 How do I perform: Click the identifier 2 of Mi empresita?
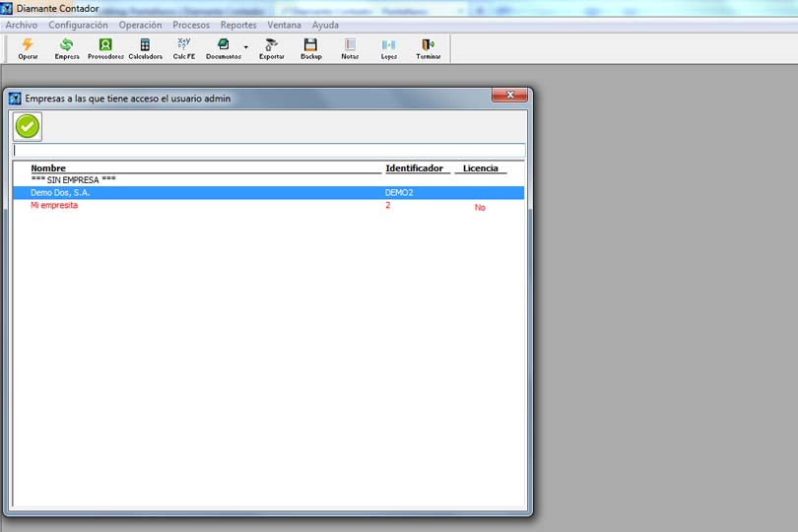[388, 205]
